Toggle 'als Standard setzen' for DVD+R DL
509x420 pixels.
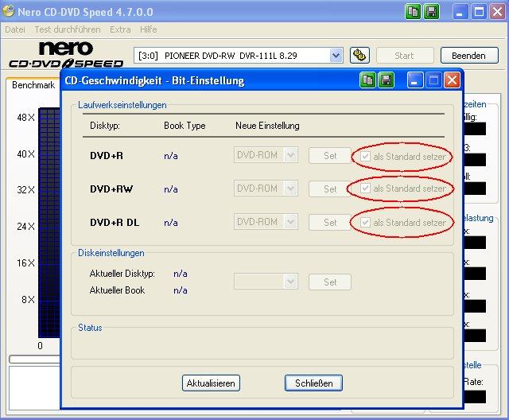tap(403, 223)
